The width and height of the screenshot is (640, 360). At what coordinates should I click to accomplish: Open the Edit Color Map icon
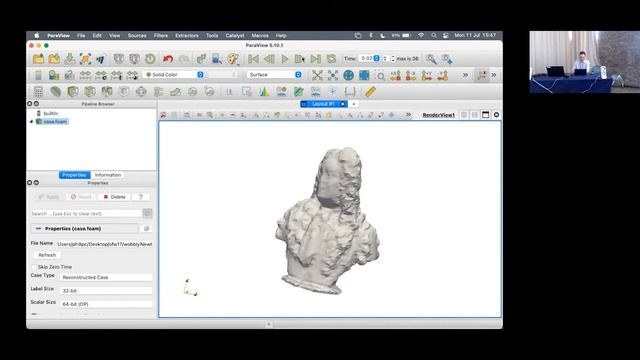(54, 75)
